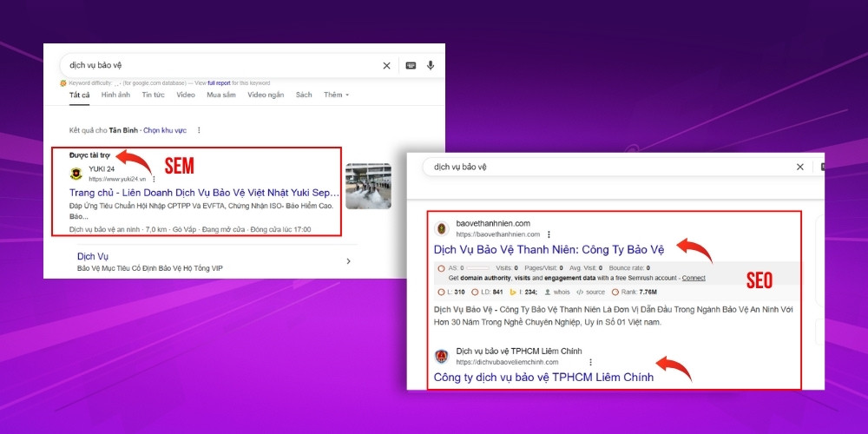Click the baovethanhnien.com favicon
Screen dimensions: 868x434
[442, 228]
